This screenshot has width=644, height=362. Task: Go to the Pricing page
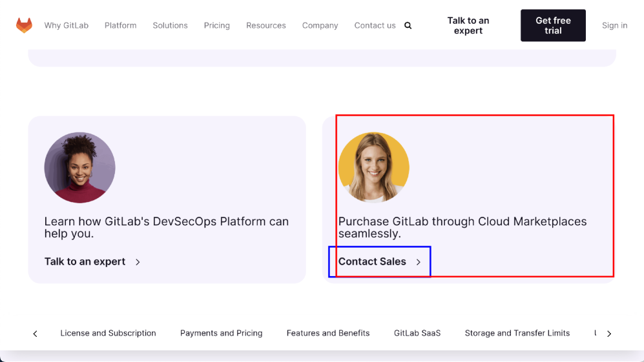click(217, 25)
